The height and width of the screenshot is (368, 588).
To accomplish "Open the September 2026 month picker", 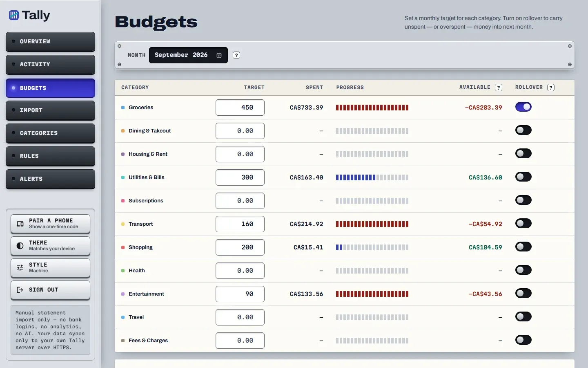I will click(188, 55).
